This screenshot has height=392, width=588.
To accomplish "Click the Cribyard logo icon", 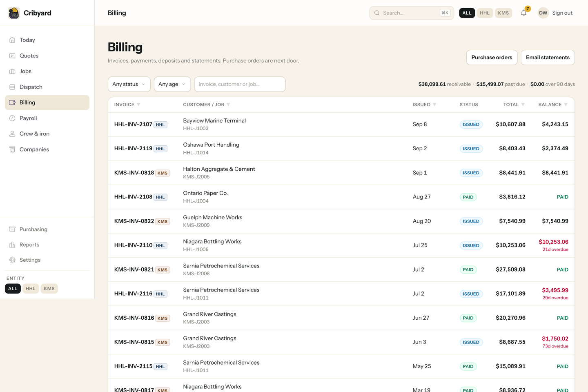I will pos(14,13).
